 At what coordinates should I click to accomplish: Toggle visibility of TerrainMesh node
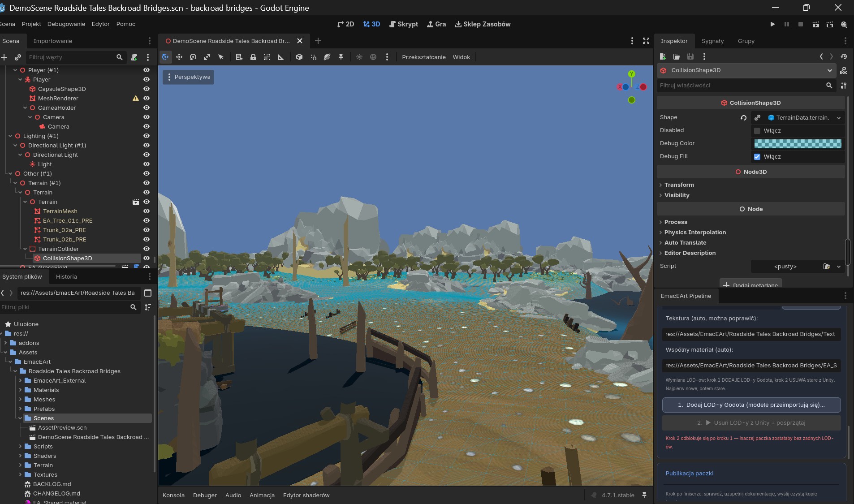click(146, 211)
